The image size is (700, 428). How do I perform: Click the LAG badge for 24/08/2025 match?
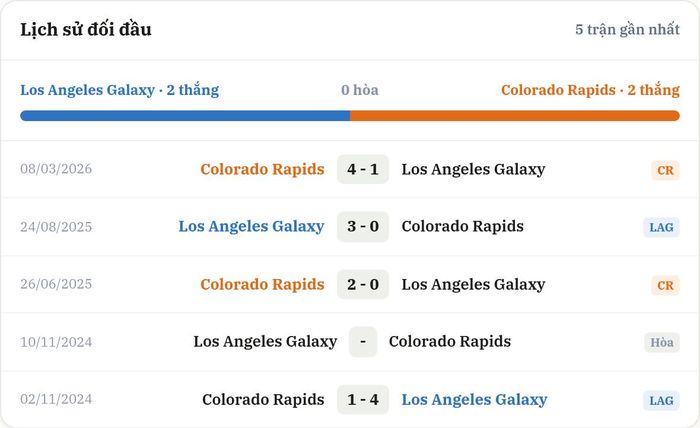[662, 227]
